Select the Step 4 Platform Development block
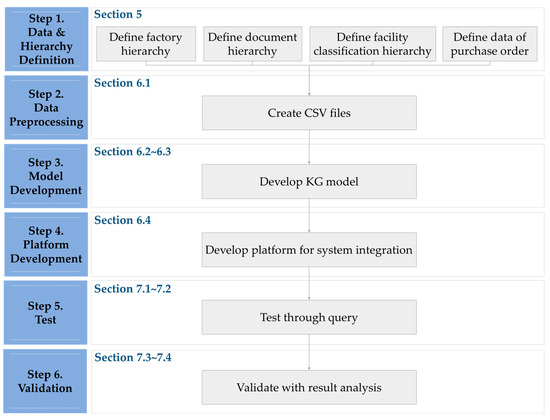 click(x=46, y=245)
